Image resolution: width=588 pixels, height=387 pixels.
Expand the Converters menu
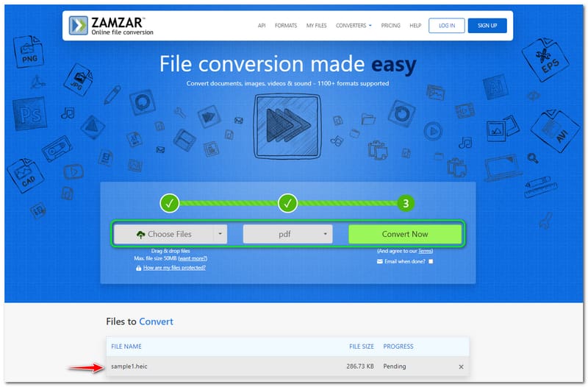coord(354,26)
